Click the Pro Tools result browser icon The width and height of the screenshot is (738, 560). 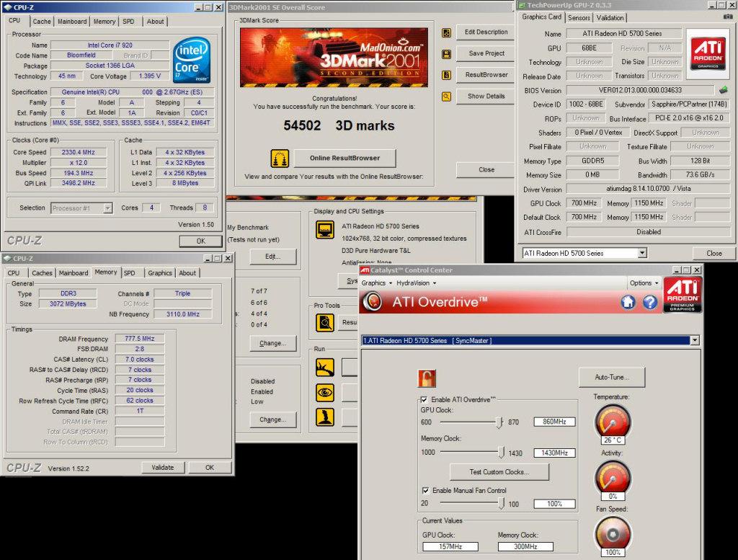[x=325, y=323]
